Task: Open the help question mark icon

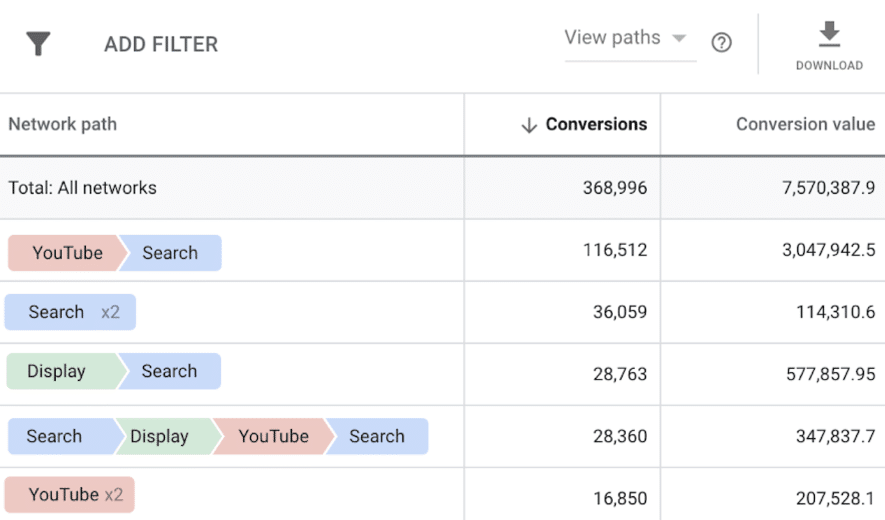Action: coord(721,43)
